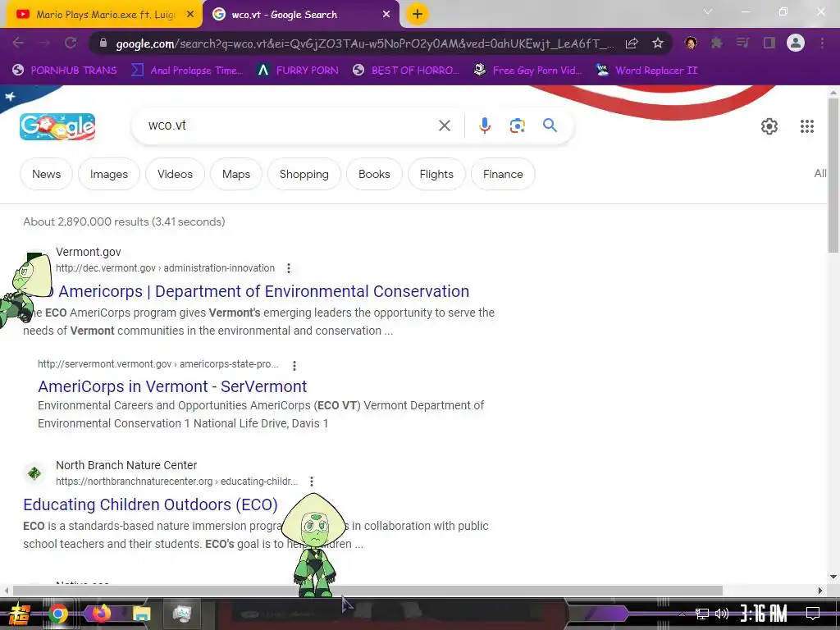840x630 pixels.
Task: Click the address bar URL field
Action: [x=364, y=43]
